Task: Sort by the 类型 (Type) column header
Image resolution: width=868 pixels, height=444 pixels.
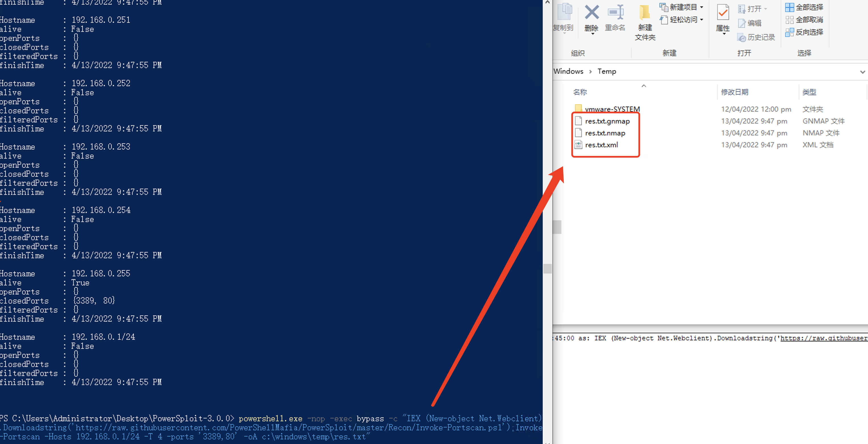Action: pyautogui.click(x=809, y=92)
